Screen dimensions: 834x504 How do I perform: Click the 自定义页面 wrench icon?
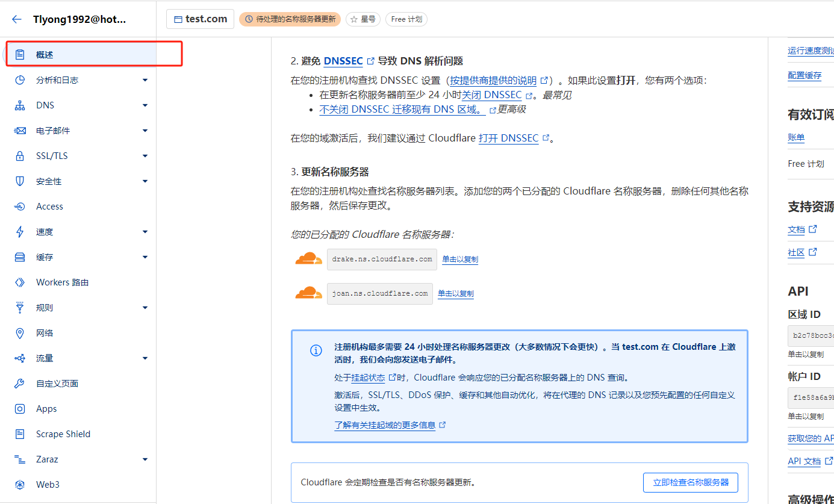pyautogui.click(x=20, y=384)
